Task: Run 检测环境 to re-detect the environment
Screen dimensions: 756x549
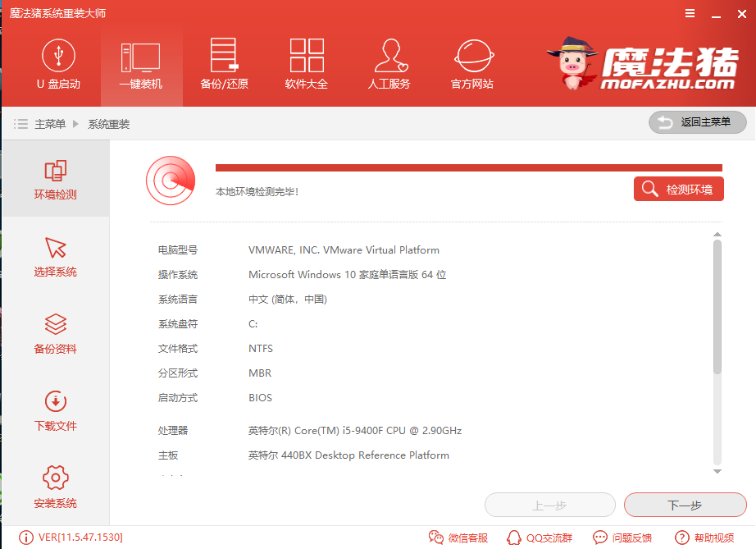Action: 678,188
